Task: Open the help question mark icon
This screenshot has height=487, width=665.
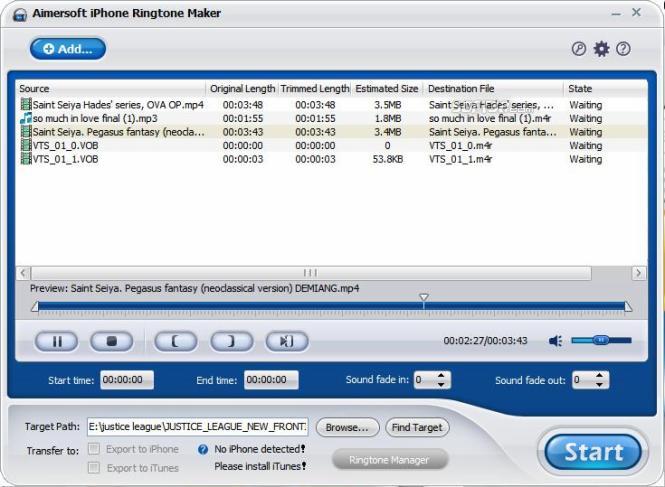Action: [623, 49]
